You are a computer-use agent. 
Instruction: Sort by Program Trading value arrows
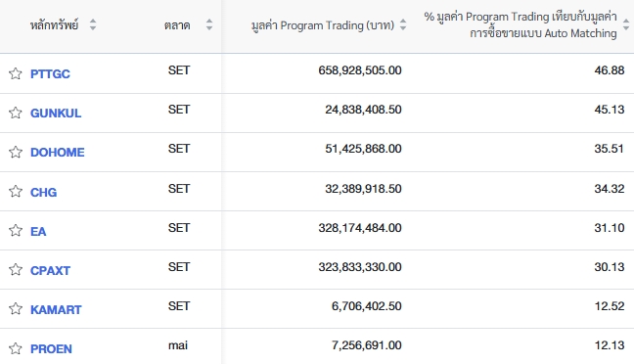coord(403,24)
